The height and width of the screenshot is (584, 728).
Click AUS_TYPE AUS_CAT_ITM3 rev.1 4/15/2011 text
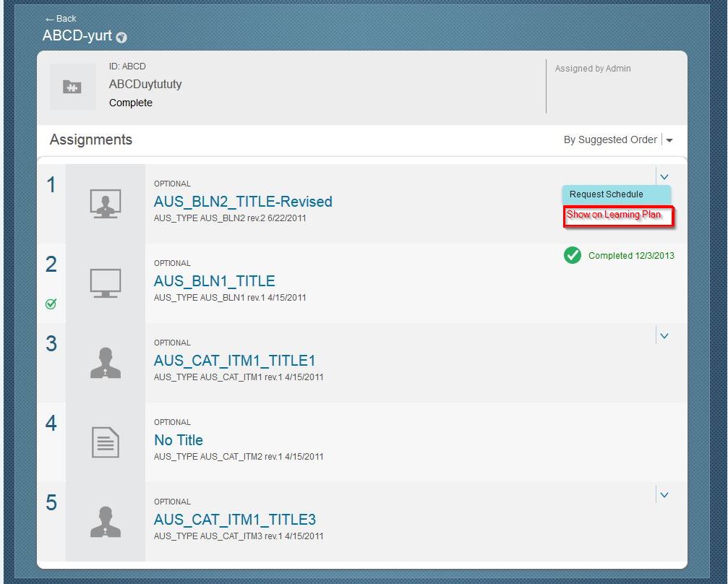(239, 536)
